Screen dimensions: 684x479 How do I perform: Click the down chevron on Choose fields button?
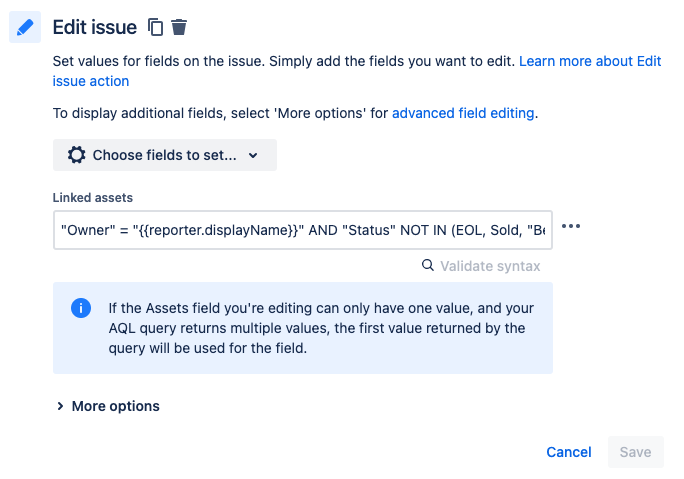253,155
